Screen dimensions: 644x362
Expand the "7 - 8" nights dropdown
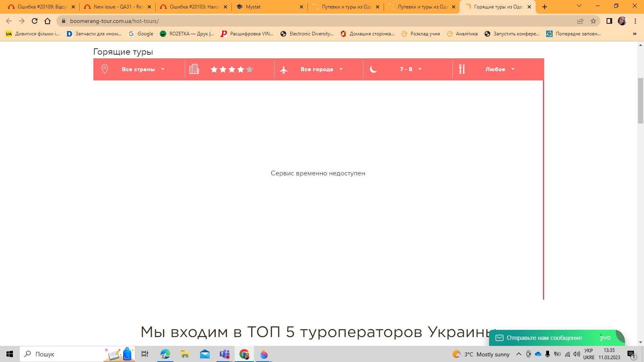(x=411, y=69)
